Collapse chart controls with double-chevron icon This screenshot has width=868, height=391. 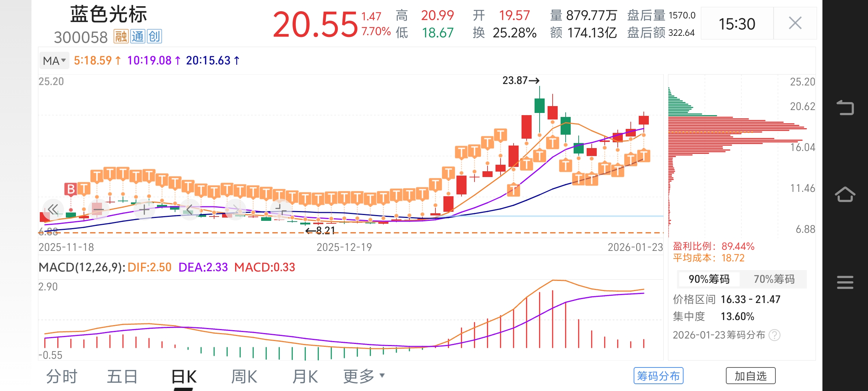(53, 209)
